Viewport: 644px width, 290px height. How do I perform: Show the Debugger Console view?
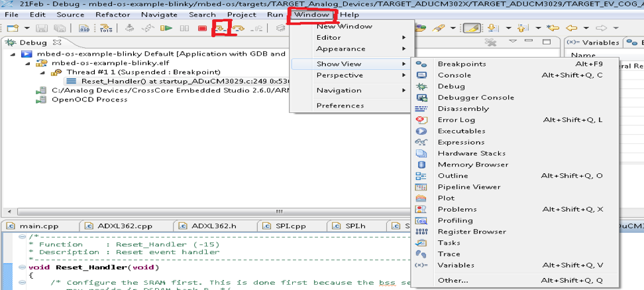pyautogui.click(x=515, y=98)
